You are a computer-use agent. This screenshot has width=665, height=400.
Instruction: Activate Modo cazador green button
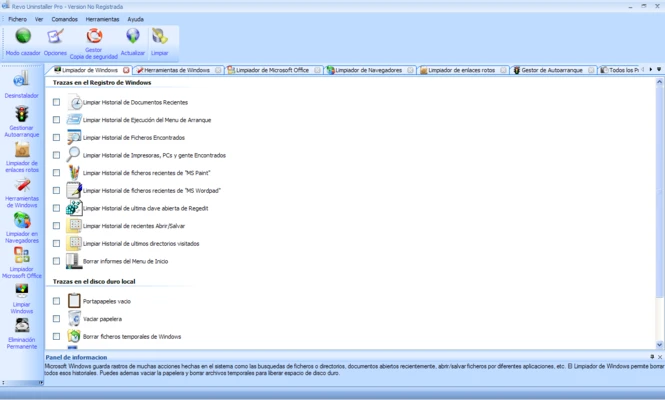(x=23, y=36)
